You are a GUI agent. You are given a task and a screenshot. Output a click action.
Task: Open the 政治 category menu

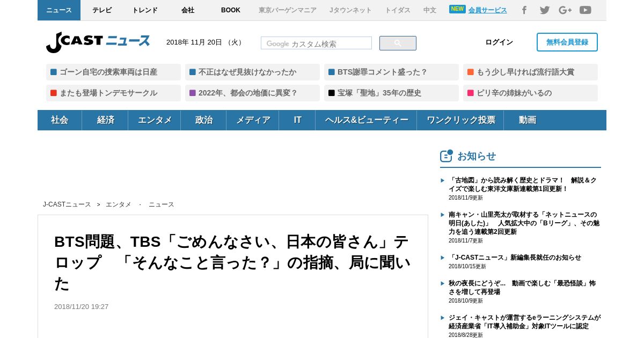click(203, 120)
